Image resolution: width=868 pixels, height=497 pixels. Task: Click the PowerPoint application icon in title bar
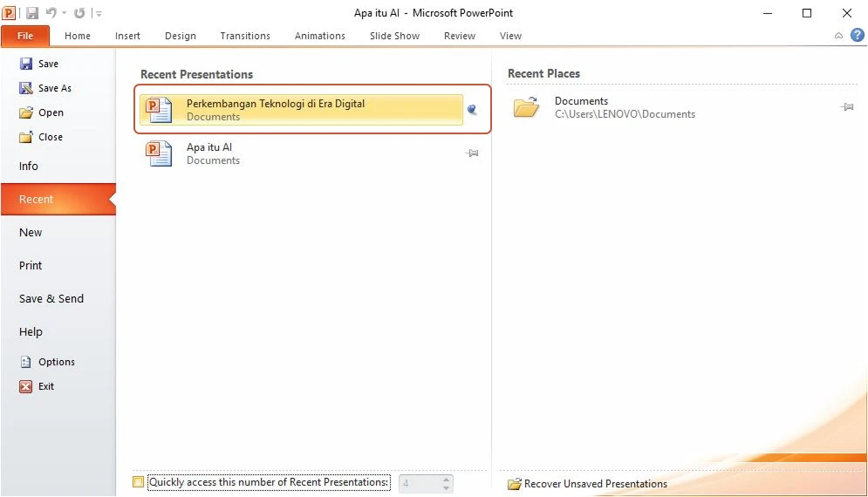pos(9,13)
